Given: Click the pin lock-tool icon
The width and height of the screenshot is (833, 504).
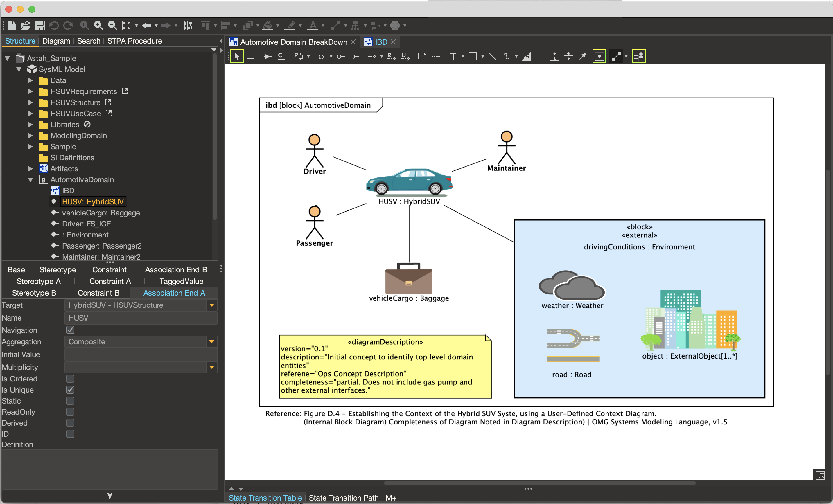Looking at the screenshot, I should [583, 56].
